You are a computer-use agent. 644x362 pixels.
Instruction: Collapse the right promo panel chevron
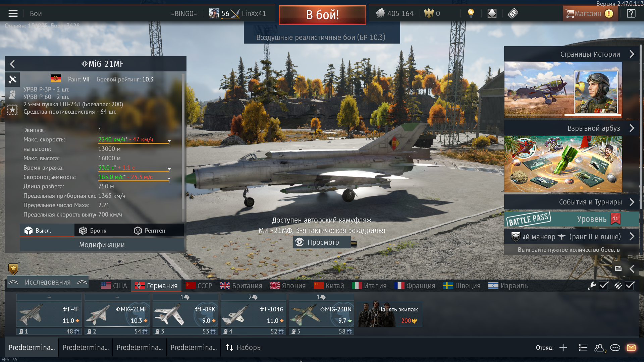(632, 268)
